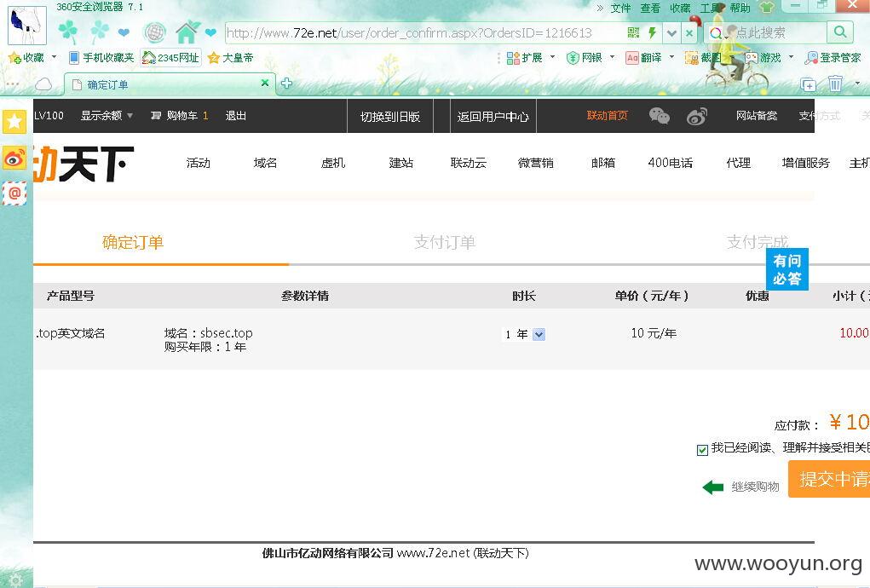This screenshot has height=588, width=870.
Task: Open 大皇帝 bookmark
Action: (230, 58)
